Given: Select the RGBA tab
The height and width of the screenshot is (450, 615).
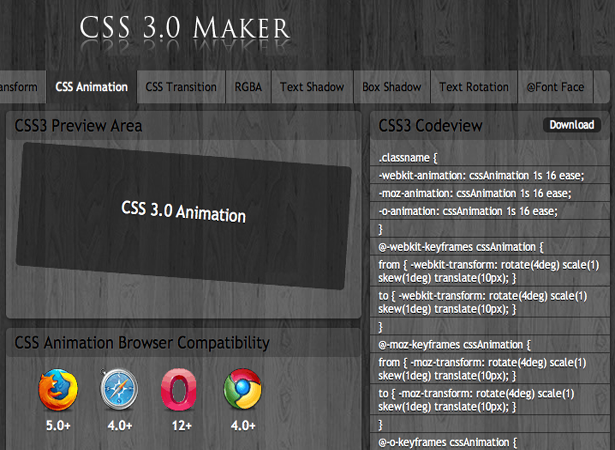Looking at the screenshot, I should click(x=248, y=87).
